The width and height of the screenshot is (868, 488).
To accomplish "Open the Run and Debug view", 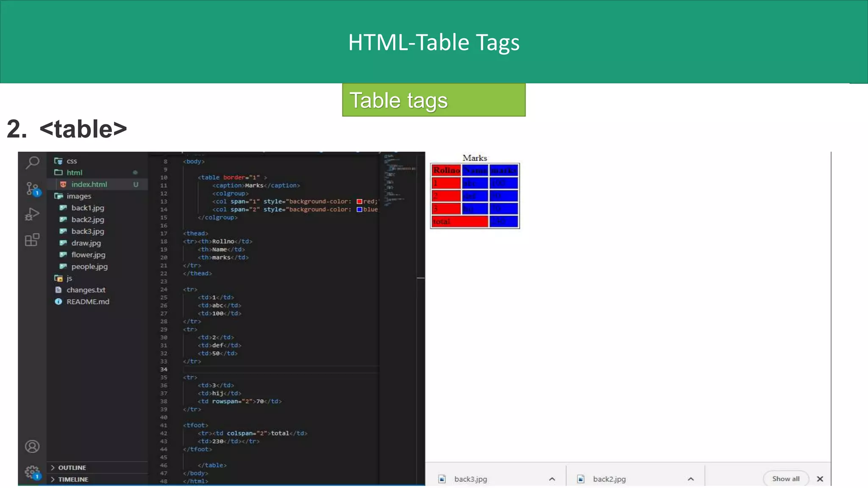I will click(32, 214).
